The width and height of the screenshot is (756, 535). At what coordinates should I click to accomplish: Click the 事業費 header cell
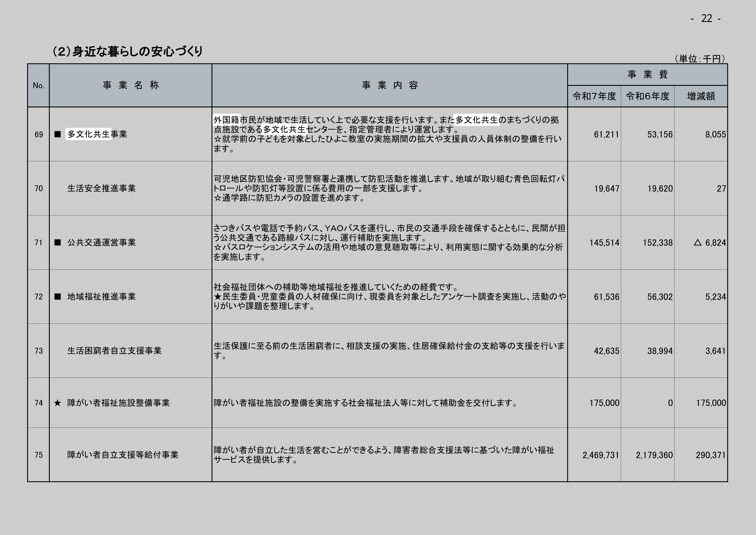[647, 74]
